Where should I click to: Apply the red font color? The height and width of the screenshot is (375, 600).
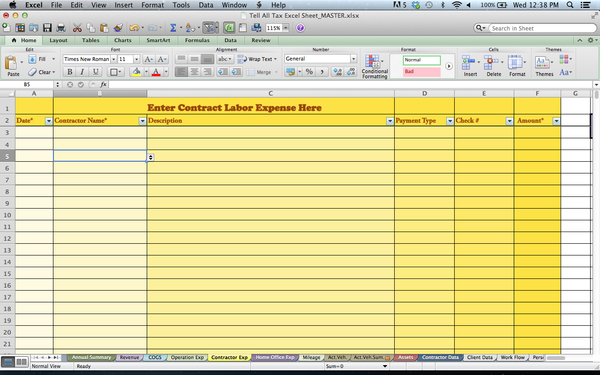156,72
